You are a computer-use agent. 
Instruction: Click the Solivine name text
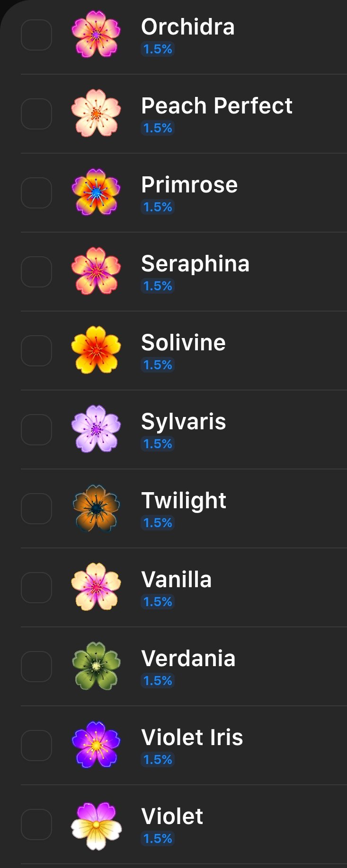point(183,343)
